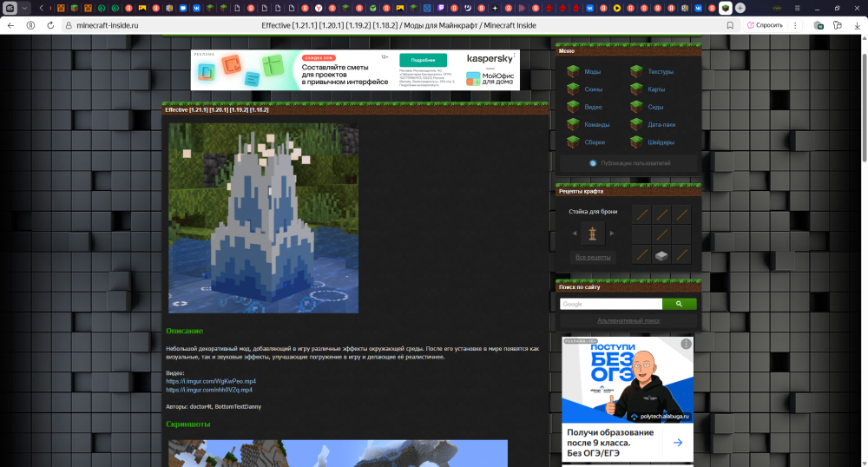The height and width of the screenshot is (467, 868).
Task: Open the imgur nhh0VZq.mp4 video link
Action: coord(208,390)
